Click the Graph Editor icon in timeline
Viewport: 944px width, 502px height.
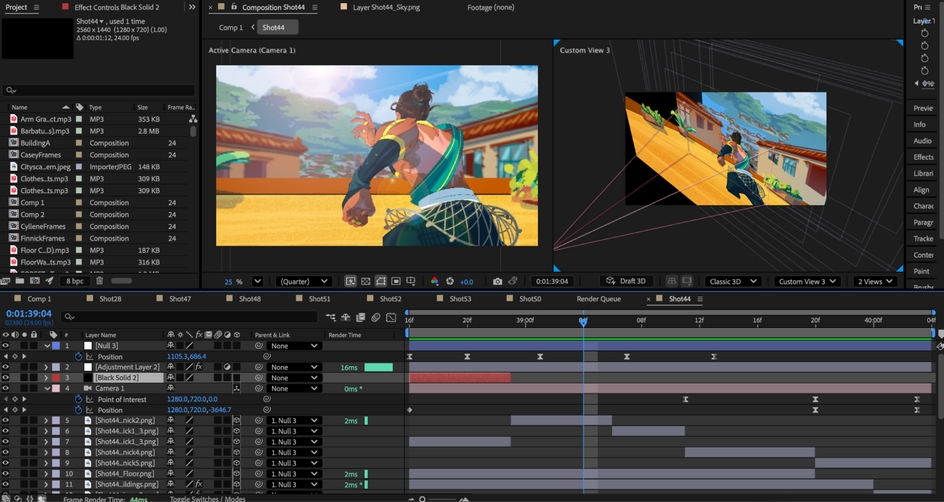point(391,317)
